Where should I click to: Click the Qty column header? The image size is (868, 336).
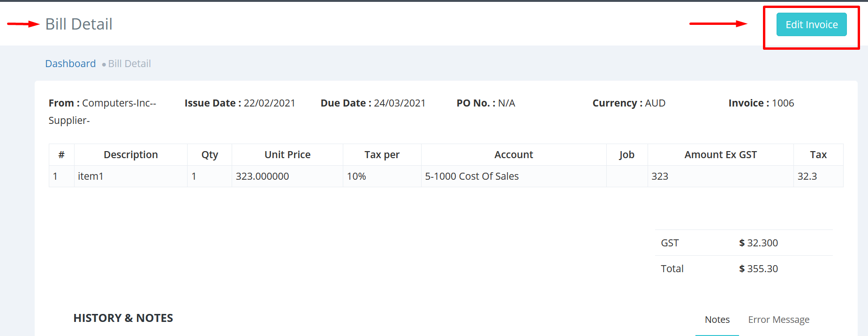click(x=210, y=155)
